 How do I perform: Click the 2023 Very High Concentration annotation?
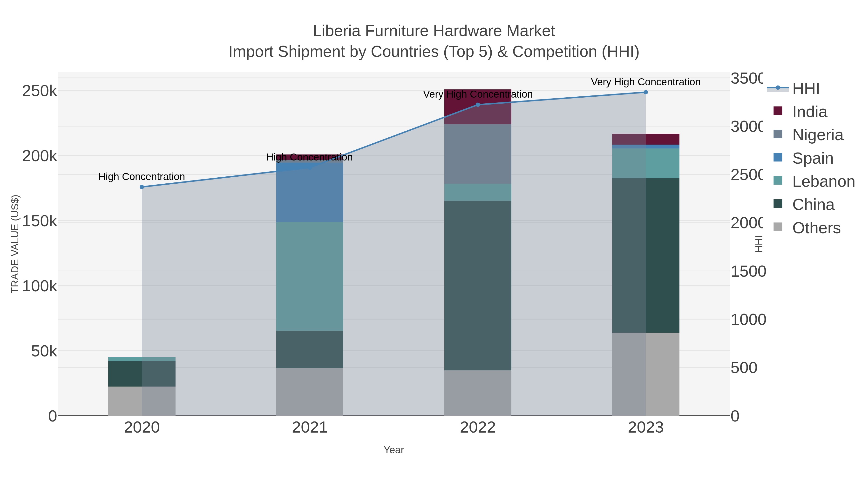pyautogui.click(x=646, y=82)
